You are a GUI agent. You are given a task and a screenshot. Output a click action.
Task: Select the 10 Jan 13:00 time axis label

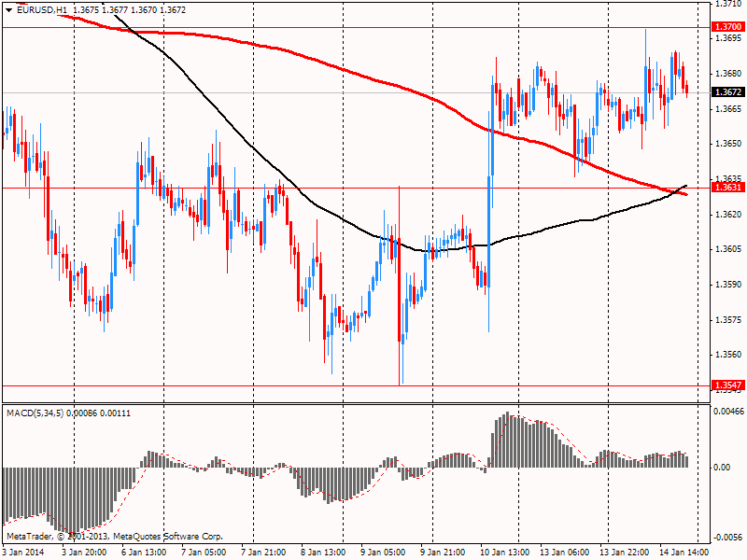[x=504, y=552]
